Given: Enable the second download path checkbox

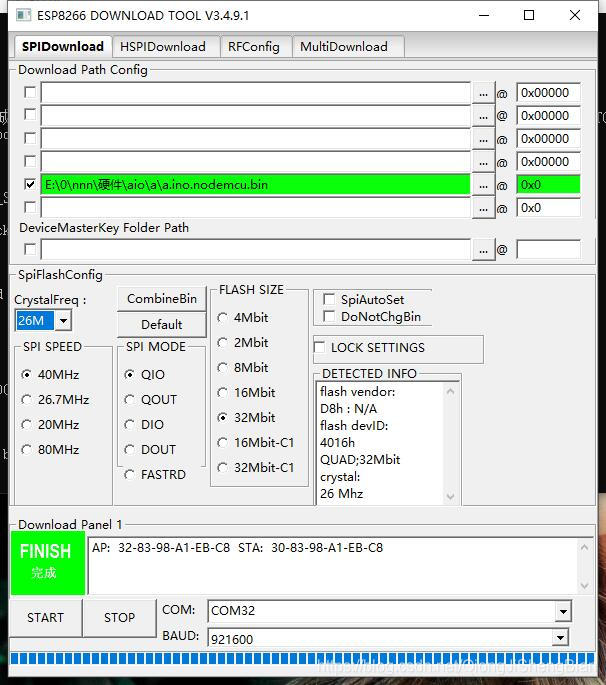Looking at the screenshot, I should [30, 114].
